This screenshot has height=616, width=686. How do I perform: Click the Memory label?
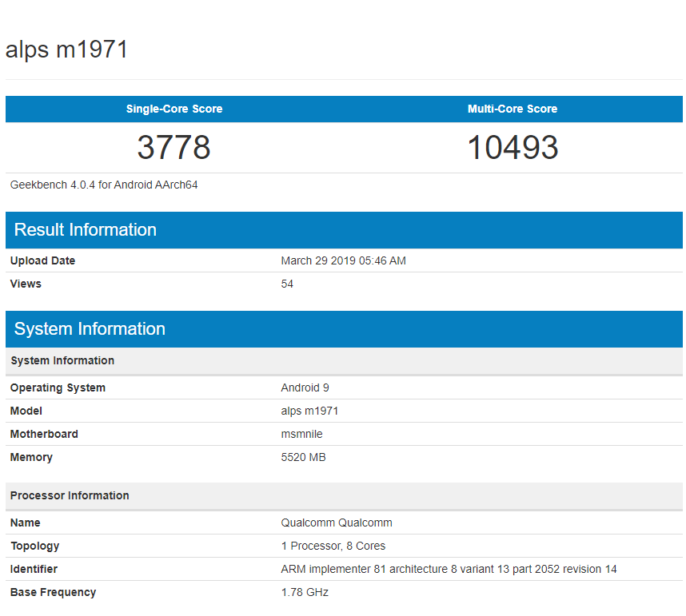pyautogui.click(x=31, y=457)
